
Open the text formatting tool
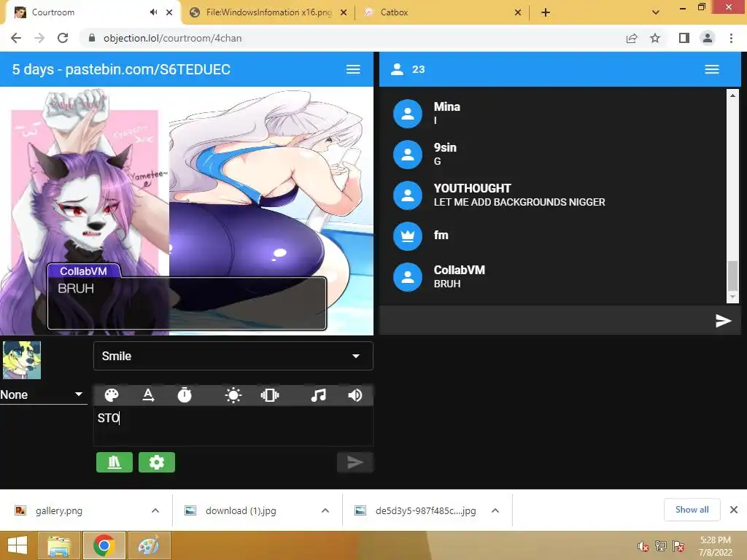tap(148, 395)
